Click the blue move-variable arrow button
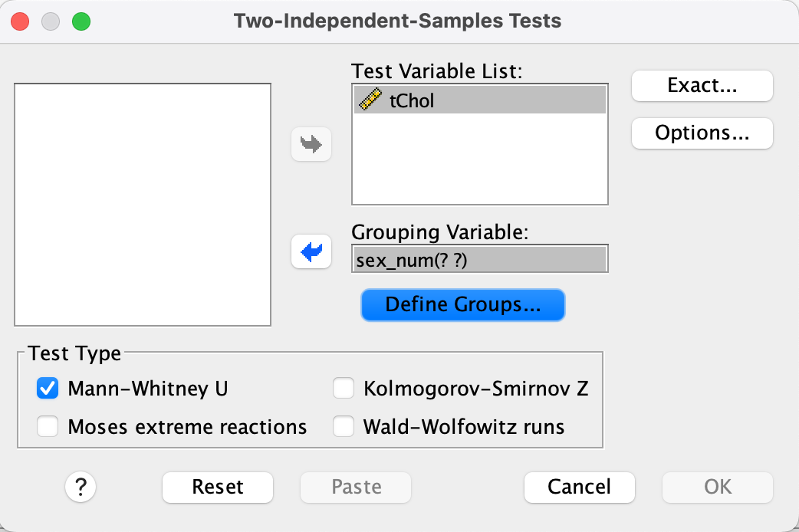 click(x=311, y=252)
